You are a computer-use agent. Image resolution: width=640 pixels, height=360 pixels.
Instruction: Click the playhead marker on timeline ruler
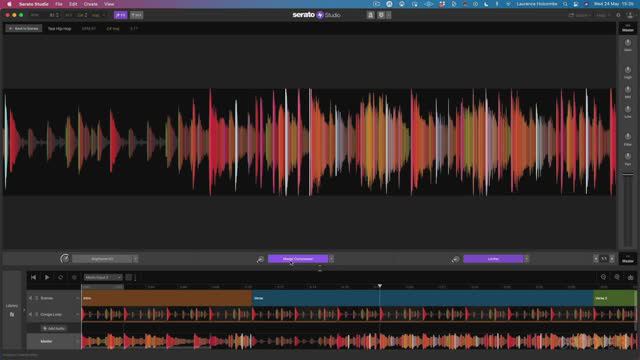[x=380, y=286]
